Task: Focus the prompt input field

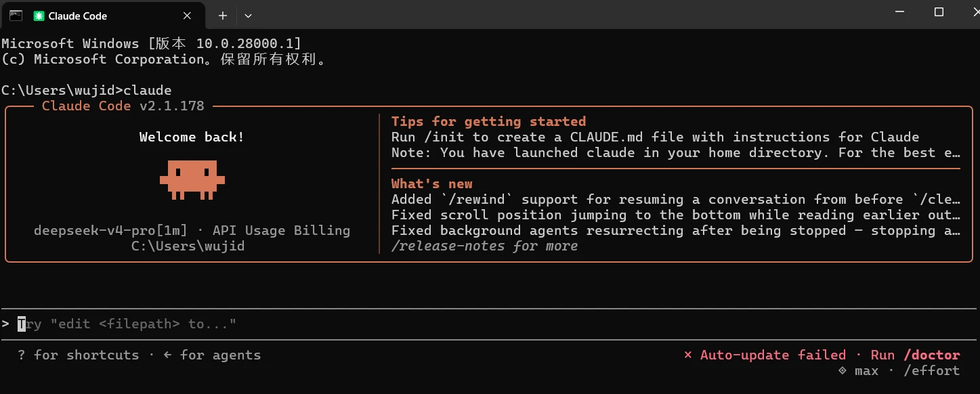Action: [490, 324]
